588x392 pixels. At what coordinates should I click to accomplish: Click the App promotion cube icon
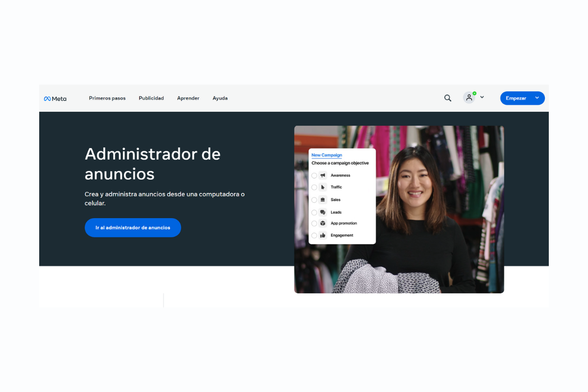tap(323, 223)
